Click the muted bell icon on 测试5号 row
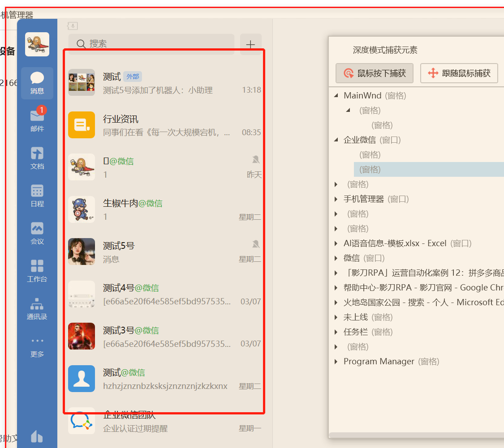 [256, 244]
